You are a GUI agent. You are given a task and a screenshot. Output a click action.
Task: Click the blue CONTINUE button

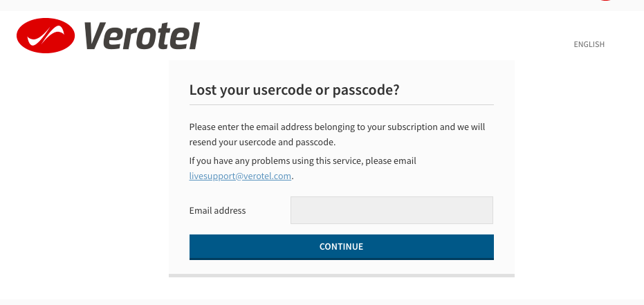(x=341, y=247)
